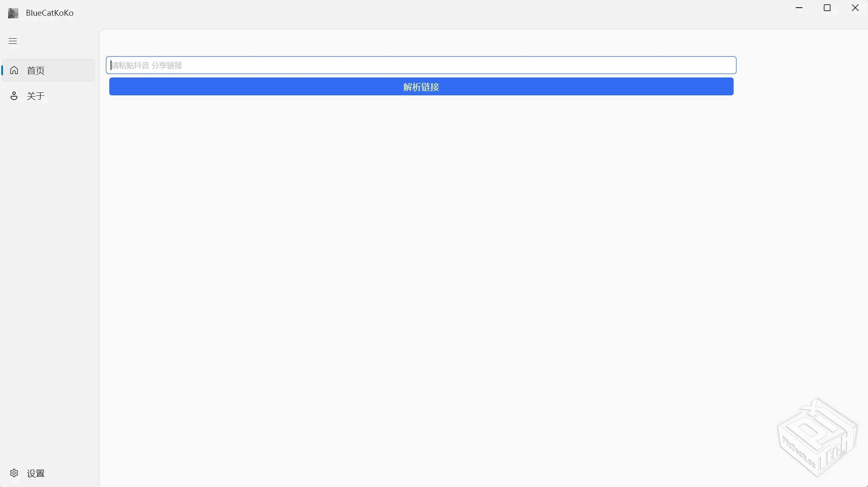Click the About person icon
The height and width of the screenshot is (487, 868).
[x=14, y=96]
